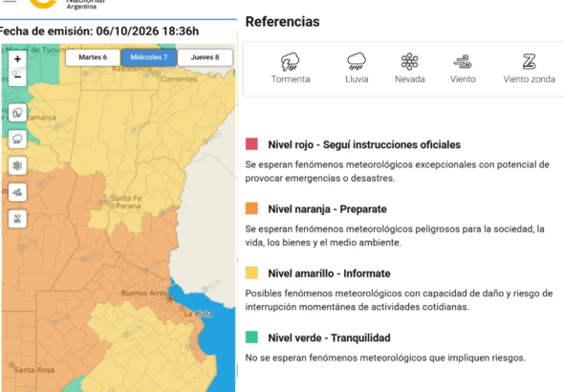
Task: Filter map by storm alerts icon
Action: pyautogui.click(x=17, y=113)
